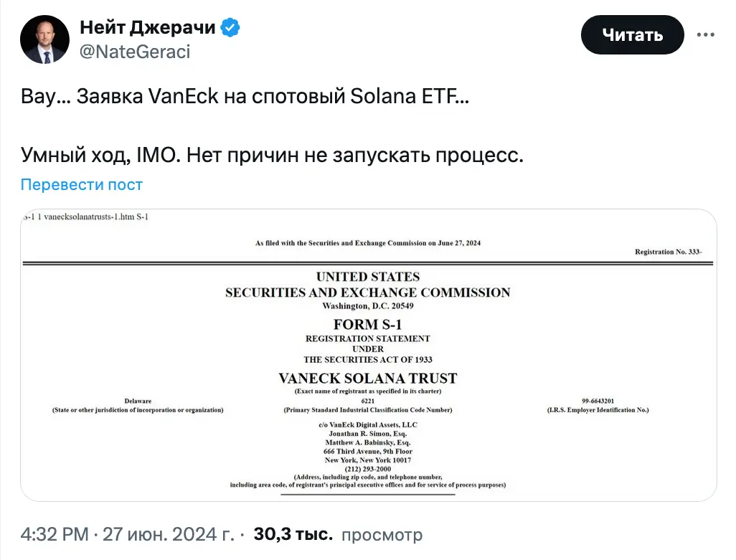Click the date 27 июн. 2024 г.
736x560 pixels.
click(168, 534)
